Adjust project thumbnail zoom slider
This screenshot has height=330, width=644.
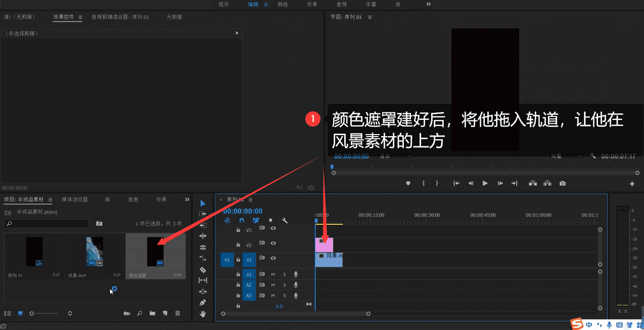coord(43,314)
